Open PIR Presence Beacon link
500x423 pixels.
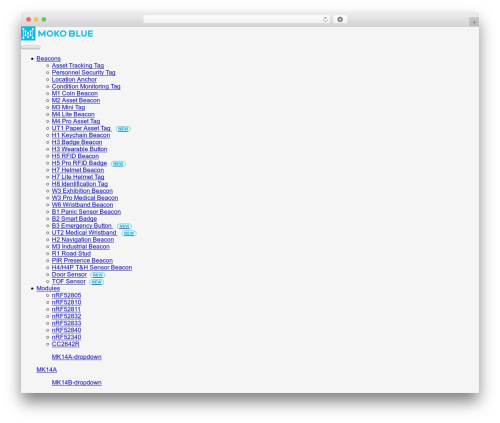pyautogui.click(x=82, y=261)
